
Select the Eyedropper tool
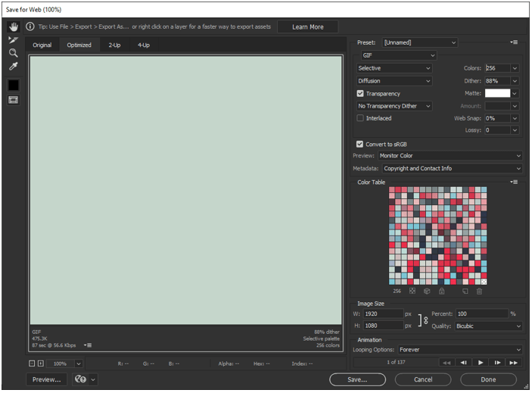click(x=13, y=66)
